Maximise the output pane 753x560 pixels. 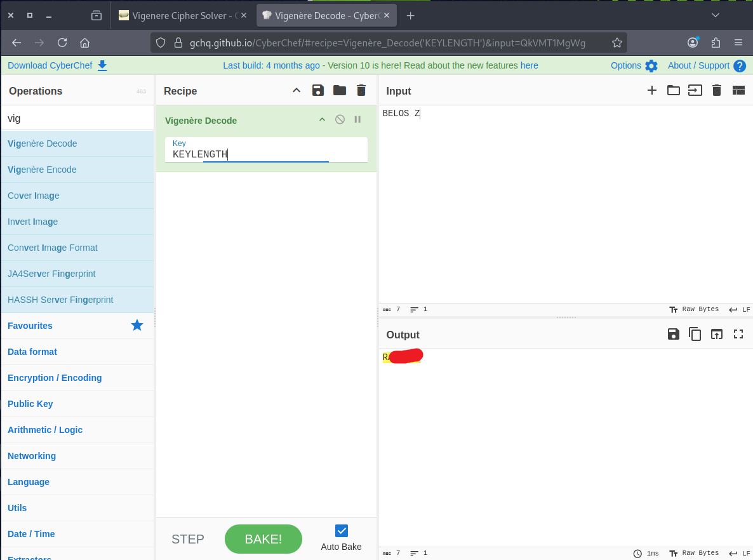(x=738, y=335)
